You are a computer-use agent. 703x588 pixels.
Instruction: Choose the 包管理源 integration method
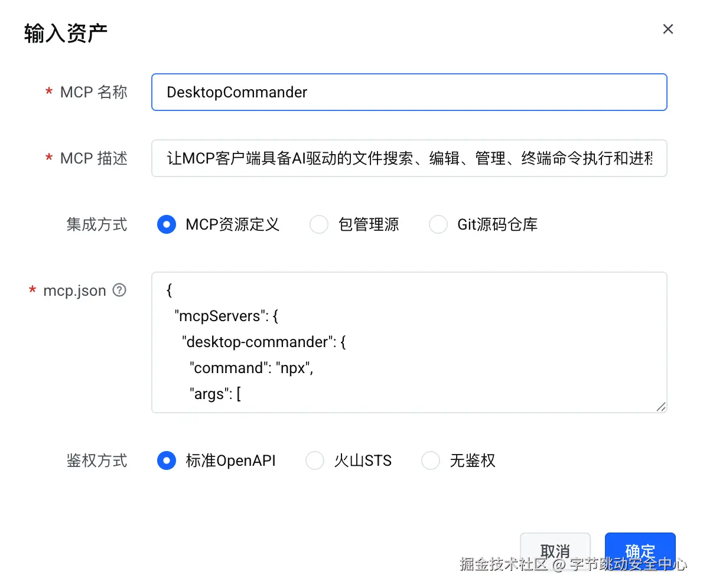pos(319,224)
